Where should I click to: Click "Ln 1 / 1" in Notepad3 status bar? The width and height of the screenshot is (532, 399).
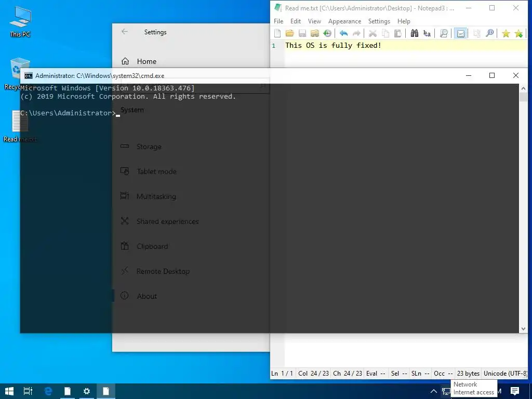282,373
